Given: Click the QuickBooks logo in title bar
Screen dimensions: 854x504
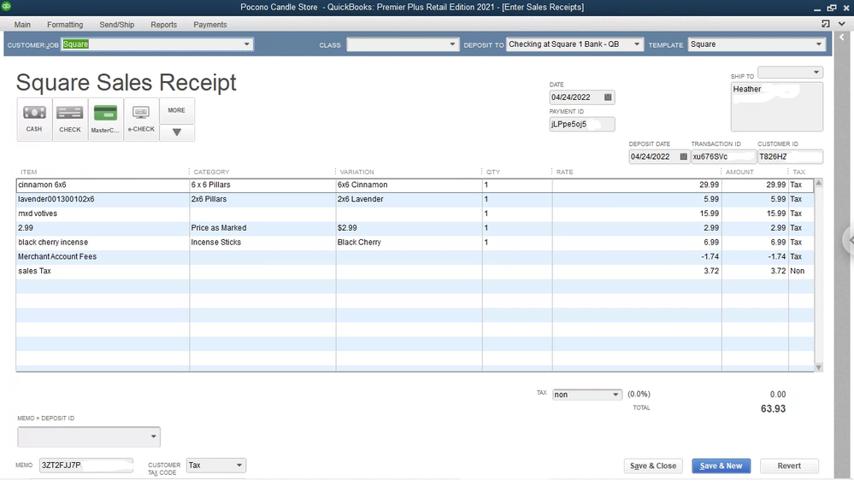Looking at the screenshot, I should [x=6, y=7].
